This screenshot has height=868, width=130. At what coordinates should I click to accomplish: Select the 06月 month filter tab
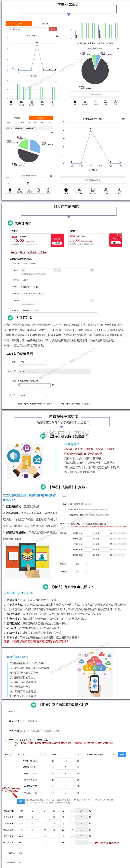pyautogui.click(x=50, y=123)
